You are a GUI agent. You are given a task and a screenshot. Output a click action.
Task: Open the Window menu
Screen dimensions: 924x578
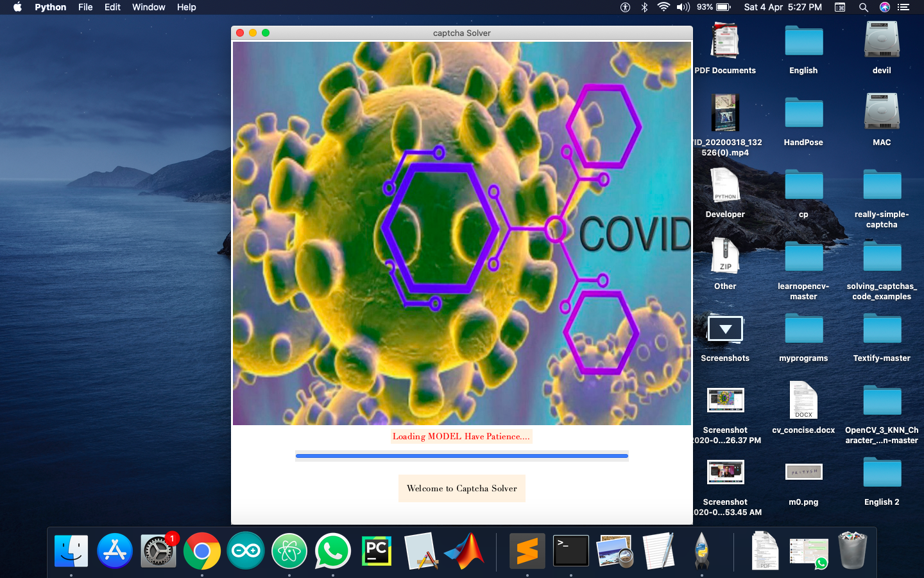(x=148, y=7)
